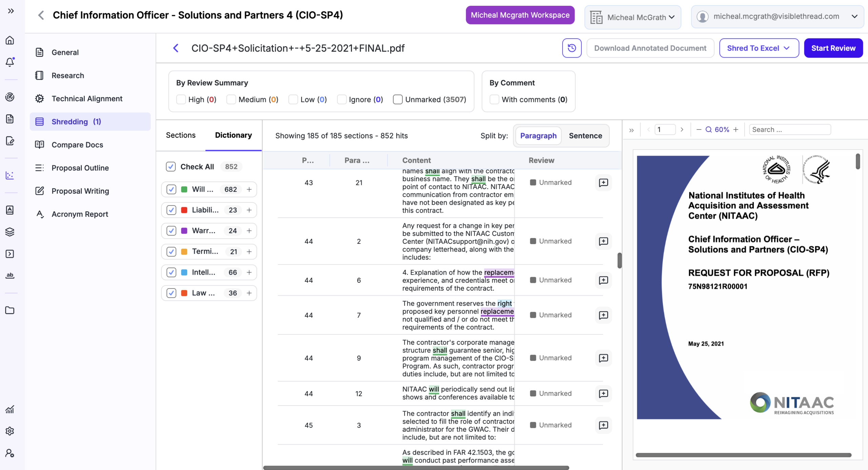Zoom out the PDF preview

[x=698, y=130]
